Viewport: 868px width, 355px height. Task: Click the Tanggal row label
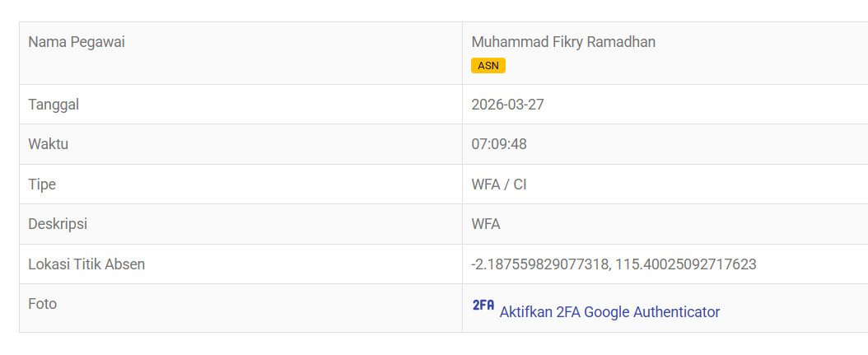click(x=54, y=105)
